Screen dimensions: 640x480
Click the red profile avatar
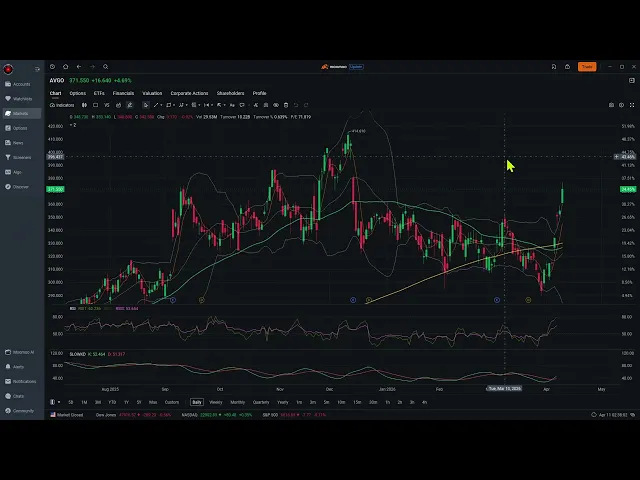(x=8, y=69)
